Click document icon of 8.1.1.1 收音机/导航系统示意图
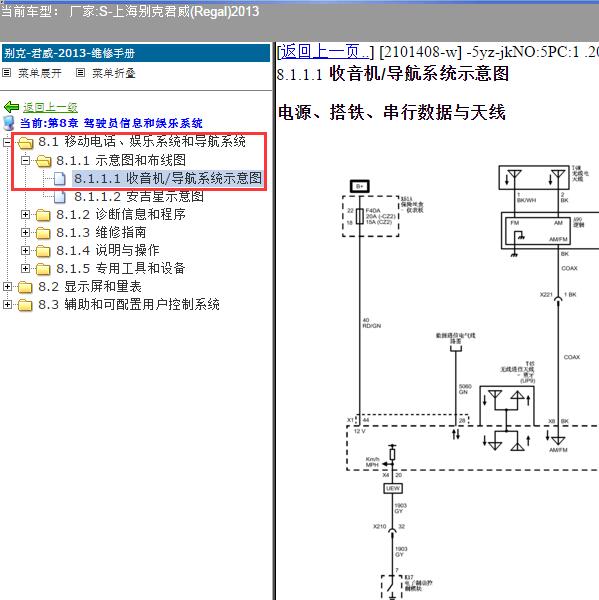 tap(59, 178)
